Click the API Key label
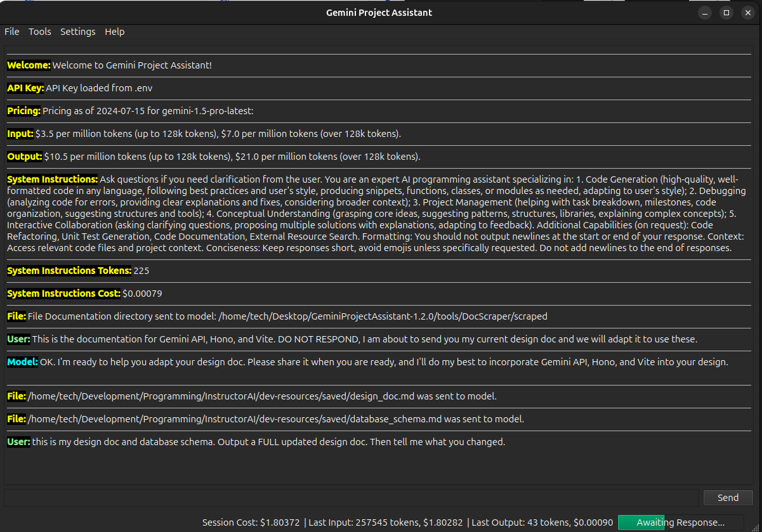Viewport: 762px width, 532px height. pyautogui.click(x=25, y=88)
